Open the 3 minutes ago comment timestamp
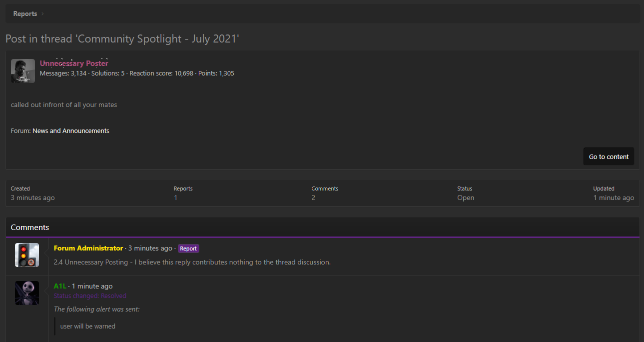 coord(150,248)
